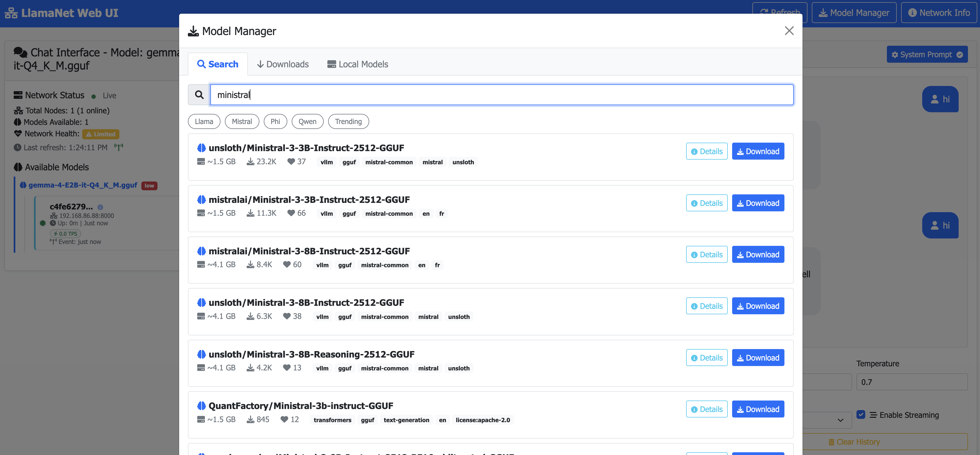The width and height of the screenshot is (980, 455).
Task: Click the System Prompt button
Action: point(927,54)
